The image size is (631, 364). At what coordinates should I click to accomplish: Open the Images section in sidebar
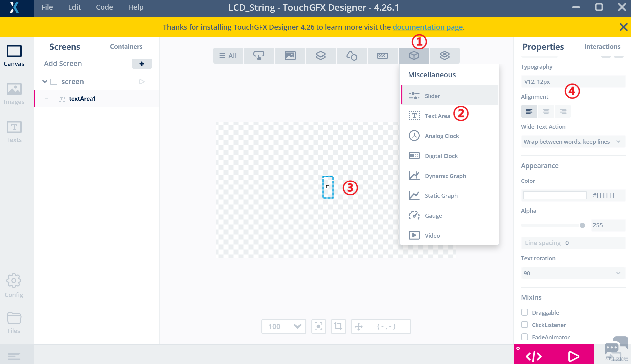tap(14, 94)
